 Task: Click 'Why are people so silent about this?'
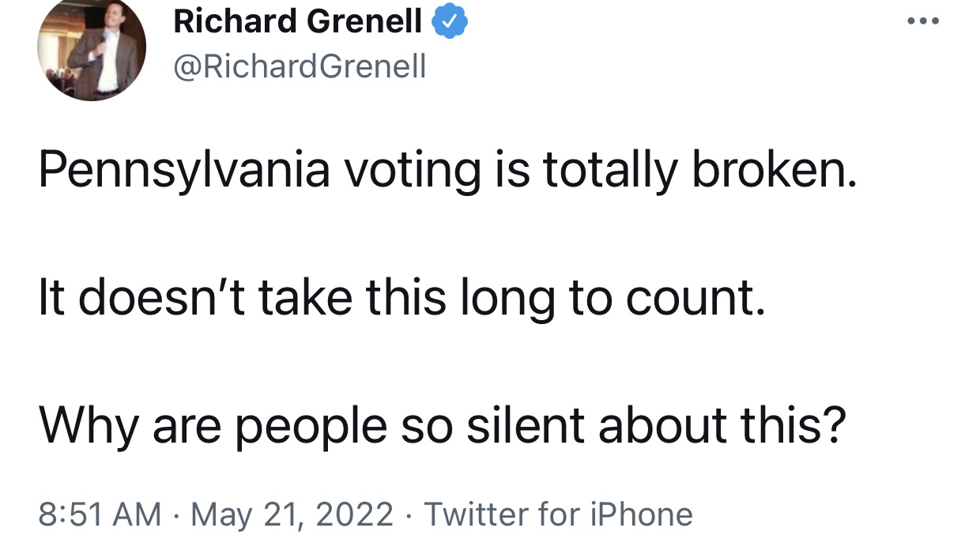click(443, 425)
